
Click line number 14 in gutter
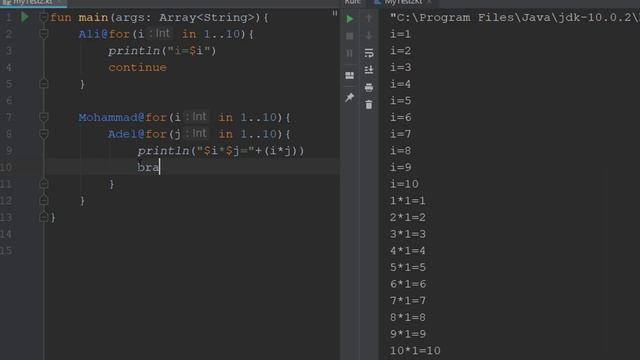click(x=6, y=234)
